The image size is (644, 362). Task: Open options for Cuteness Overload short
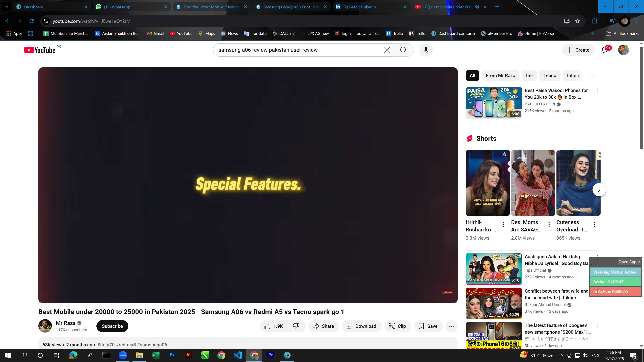click(595, 225)
